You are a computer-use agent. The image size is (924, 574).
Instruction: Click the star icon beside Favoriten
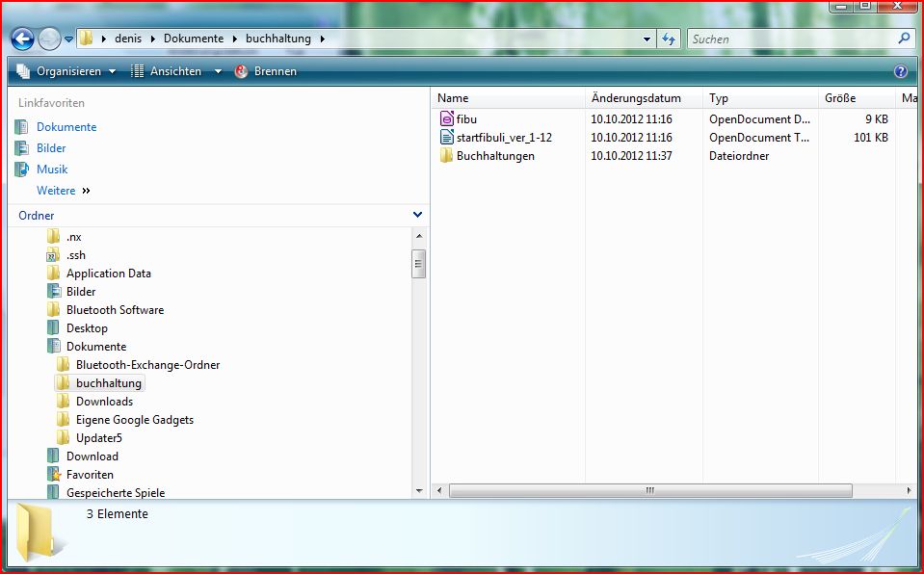pos(53,475)
